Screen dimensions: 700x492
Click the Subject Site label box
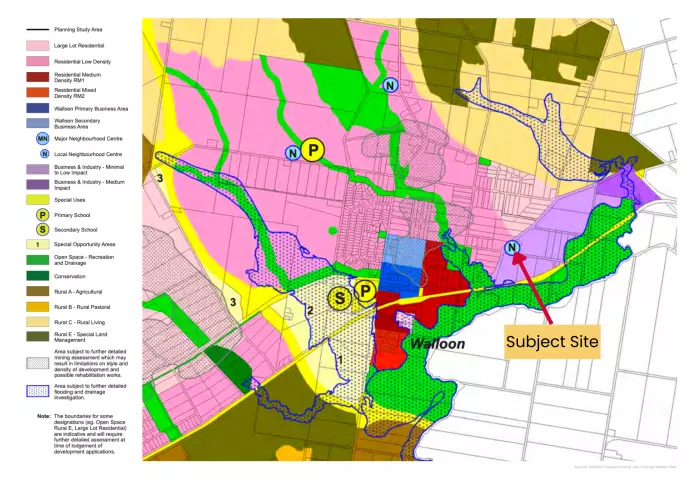click(552, 342)
